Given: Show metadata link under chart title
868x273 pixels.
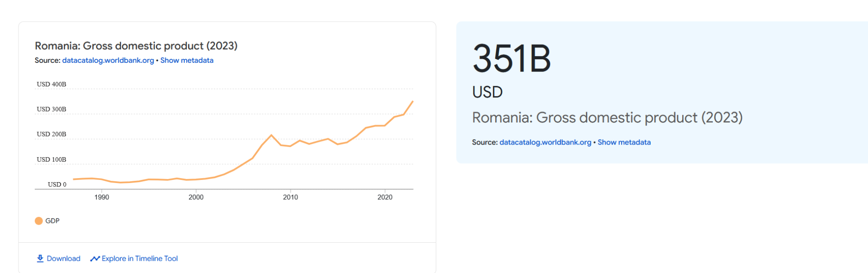Looking at the screenshot, I should tap(187, 61).
